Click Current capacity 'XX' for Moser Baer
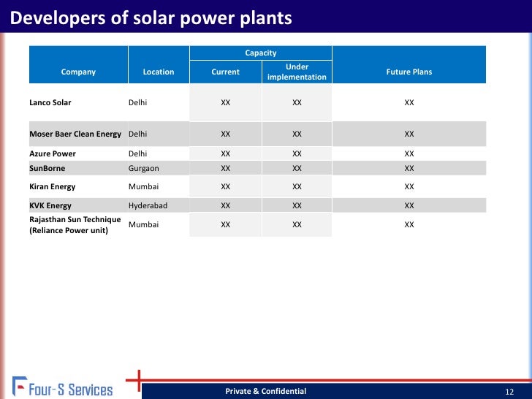Viewport: 532px width, 399px height. pyautogui.click(x=226, y=134)
